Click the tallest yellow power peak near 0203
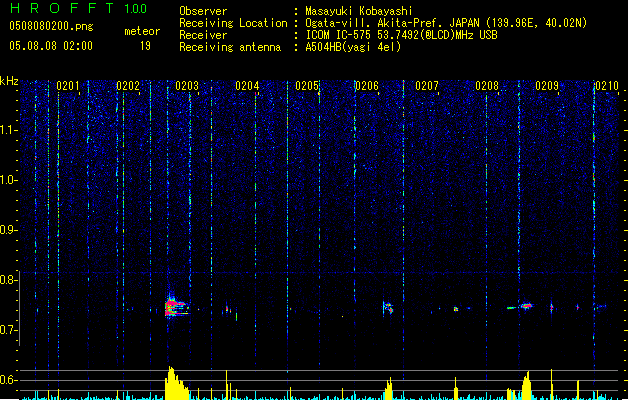 176,382
